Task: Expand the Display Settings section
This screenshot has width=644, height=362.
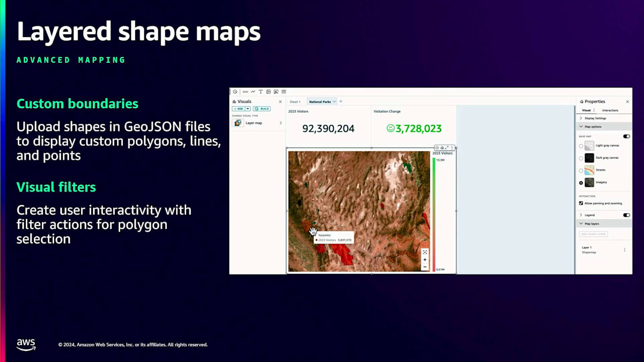Action: coord(603,118)
